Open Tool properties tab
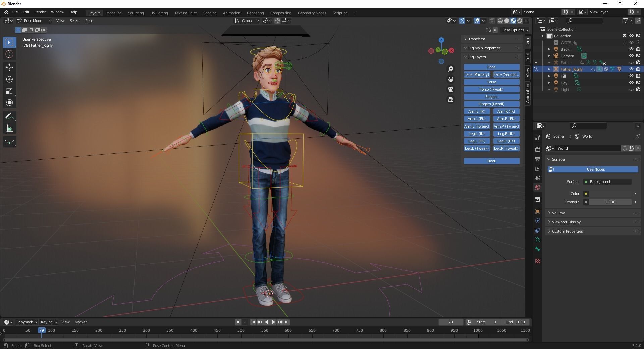 coord(538,137)
